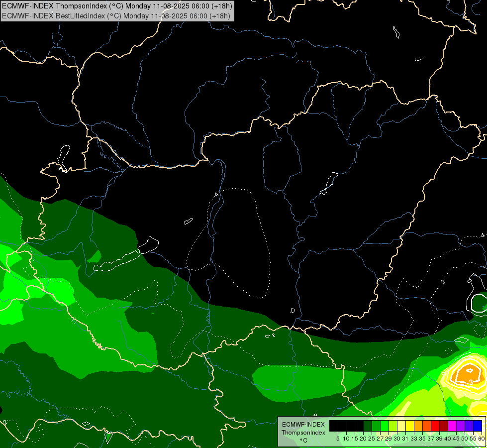Click legend tick value '45'
487x448 pixels.
[456, 439]
